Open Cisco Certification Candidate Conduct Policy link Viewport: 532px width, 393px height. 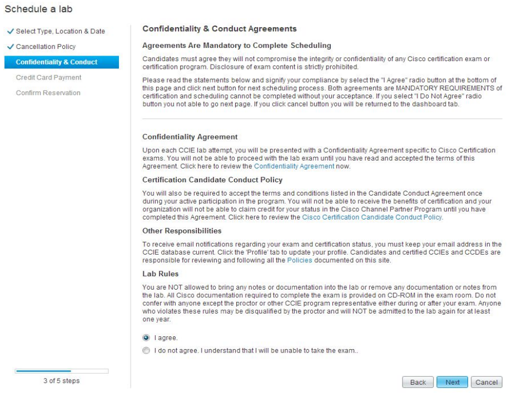coord(372,217)
